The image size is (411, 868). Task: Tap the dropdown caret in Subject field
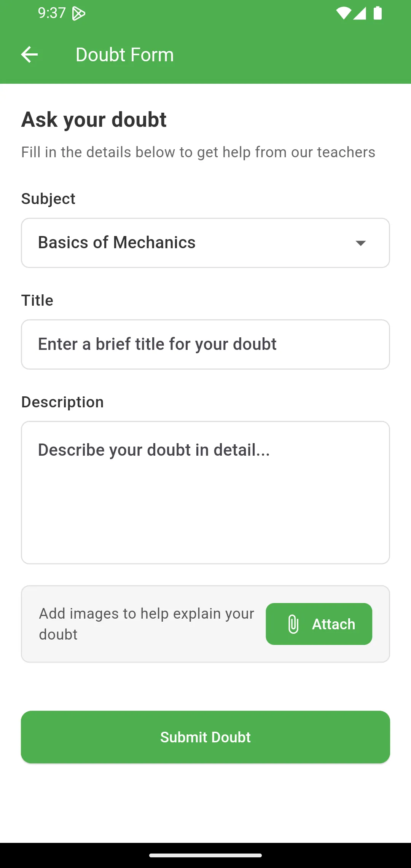coord(360,243)
